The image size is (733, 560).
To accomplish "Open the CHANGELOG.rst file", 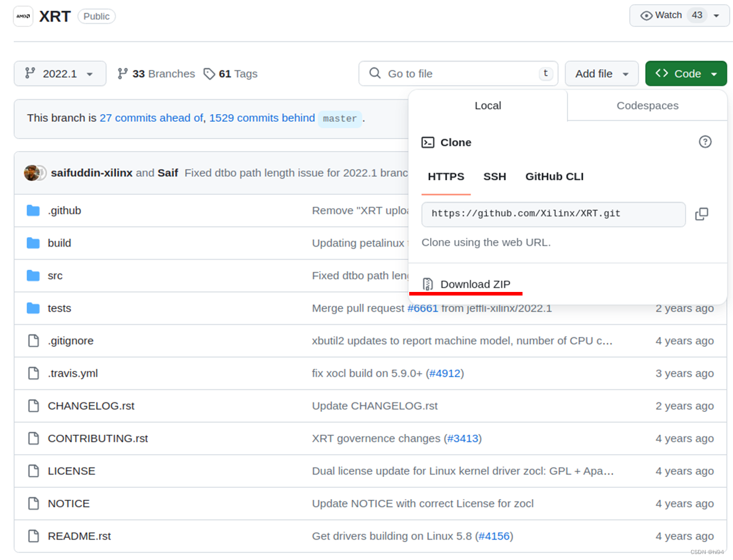I will (x=91, y=405).
